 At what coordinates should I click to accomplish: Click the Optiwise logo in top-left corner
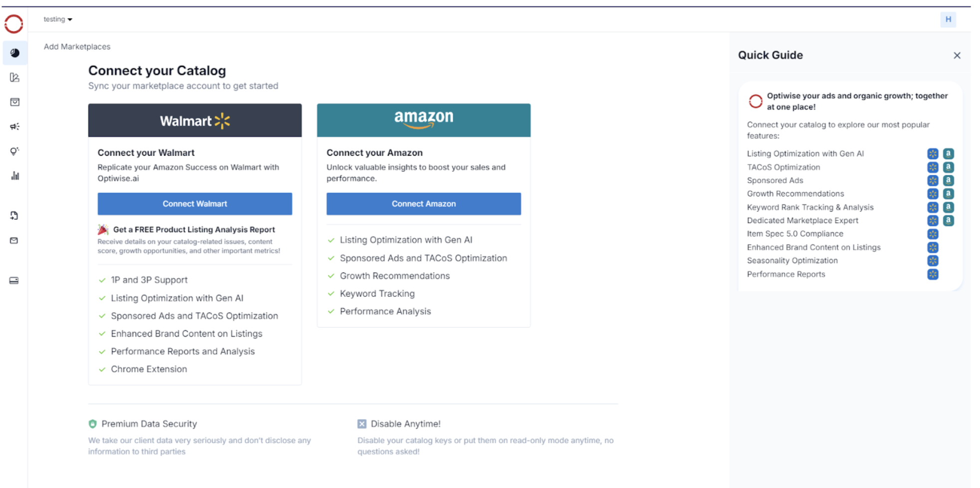pos(14,23)
